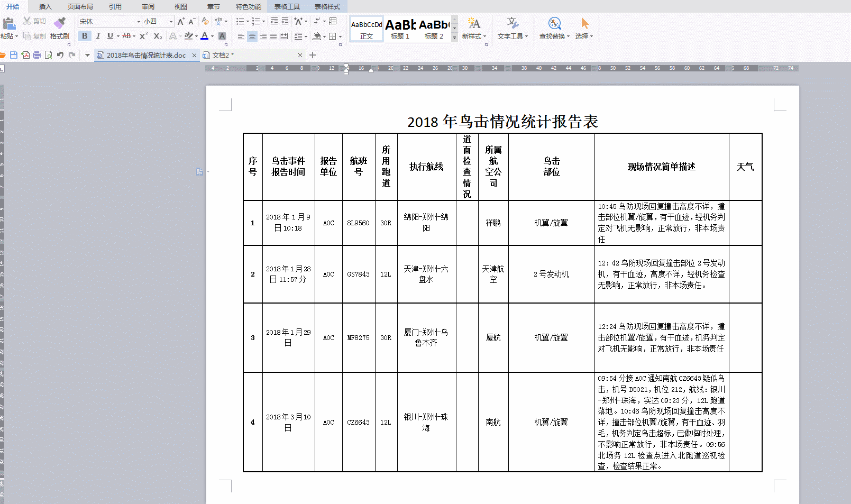Viewport: 851px width, 504px height.
Task: Toggle Underline formatting
Action: pyautogui.click(x=110, y=36)
